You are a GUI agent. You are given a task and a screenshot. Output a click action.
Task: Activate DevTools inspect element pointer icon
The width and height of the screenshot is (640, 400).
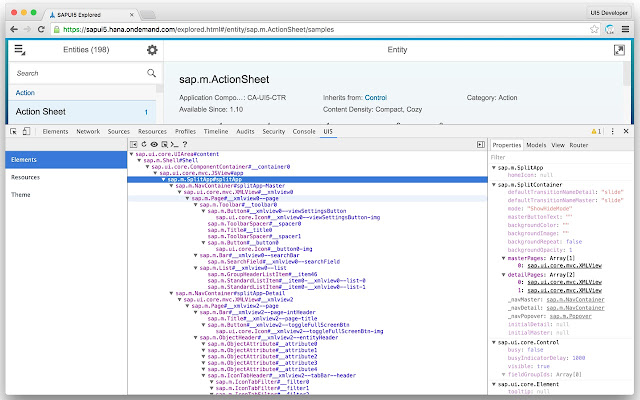point(13,131)
